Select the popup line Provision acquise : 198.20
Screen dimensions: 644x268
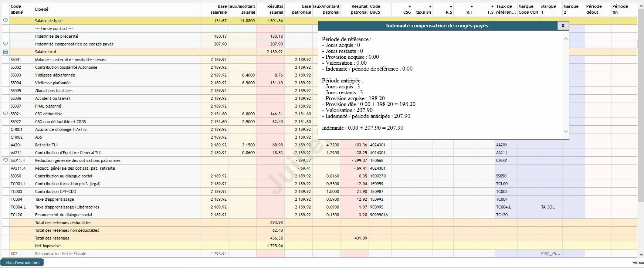(353, 98)
